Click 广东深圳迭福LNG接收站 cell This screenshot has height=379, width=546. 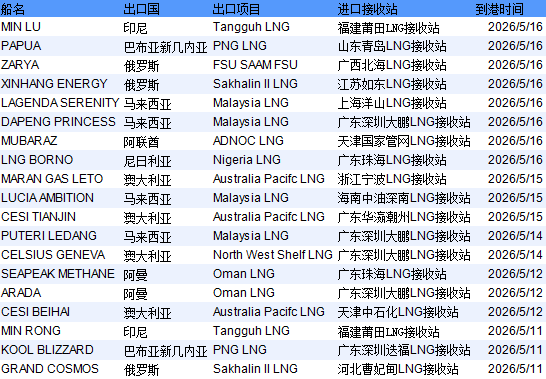(x=404, y=350)
